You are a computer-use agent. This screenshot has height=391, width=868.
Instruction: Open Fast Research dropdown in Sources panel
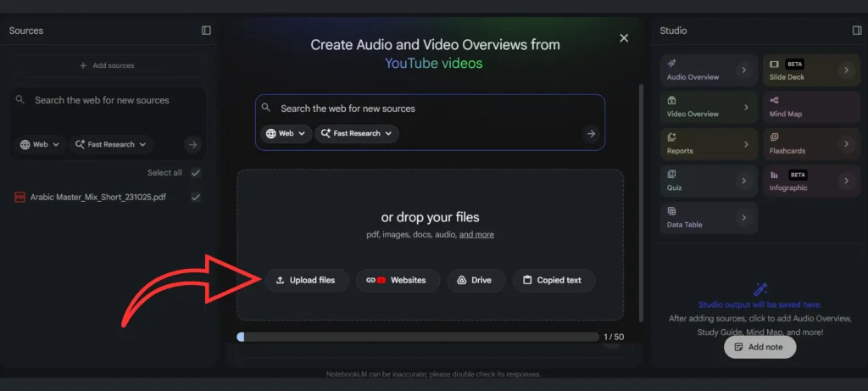tap(111, 144)
